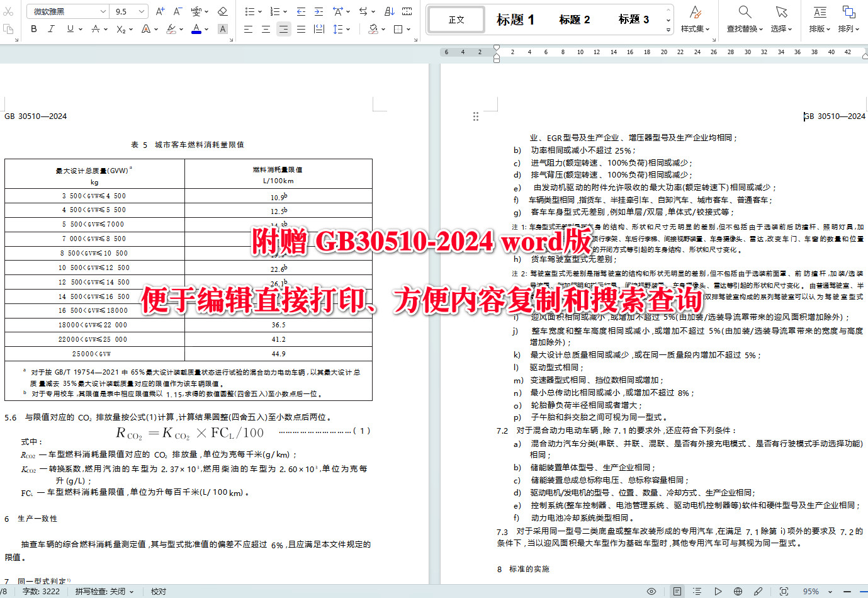Click the borders icon

[x=398, y=29]
